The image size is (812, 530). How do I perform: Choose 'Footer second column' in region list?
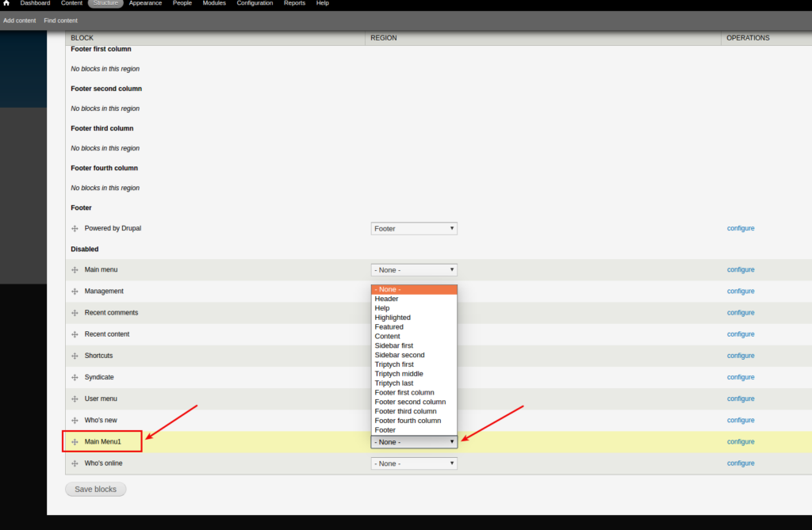[x=414, y=402]
